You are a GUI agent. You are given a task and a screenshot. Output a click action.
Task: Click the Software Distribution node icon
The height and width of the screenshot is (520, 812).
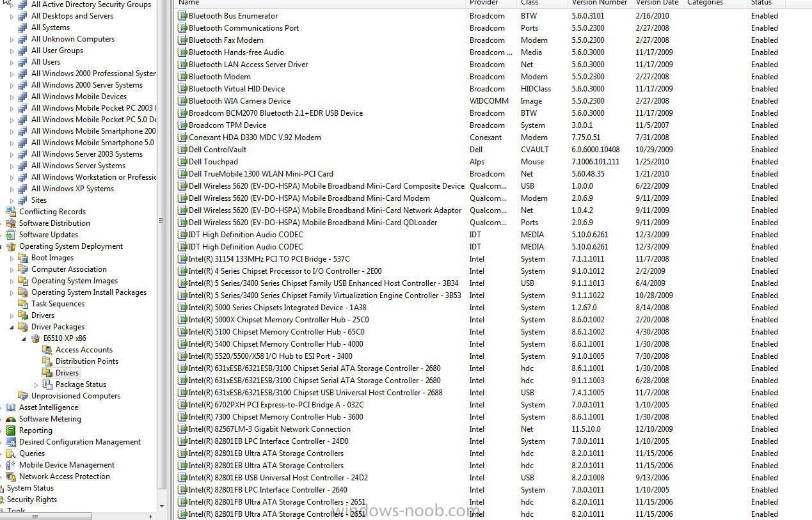pos(11,223)
